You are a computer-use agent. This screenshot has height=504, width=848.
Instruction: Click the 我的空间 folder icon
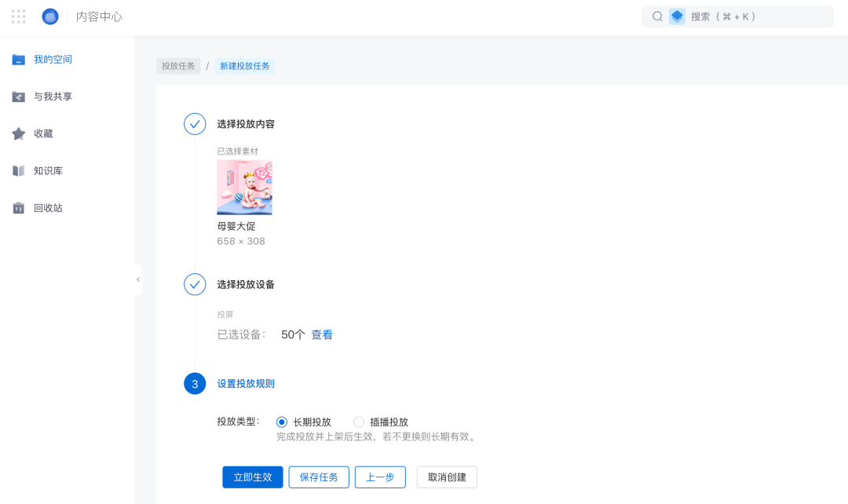click(18, 60)
